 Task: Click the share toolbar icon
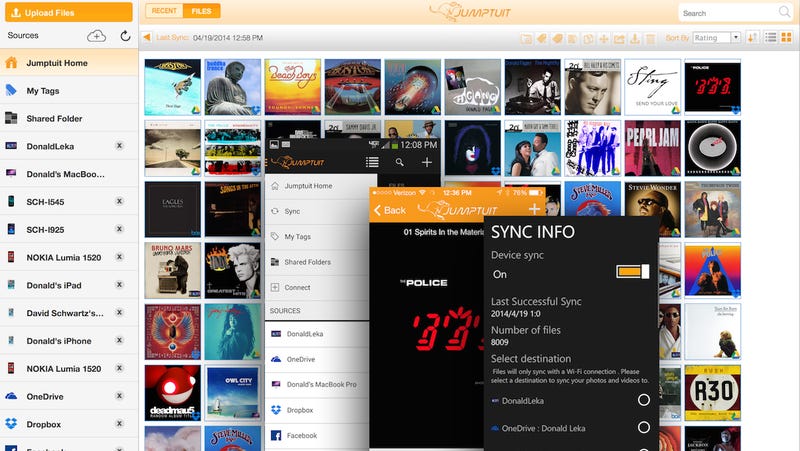pos(619,38)
